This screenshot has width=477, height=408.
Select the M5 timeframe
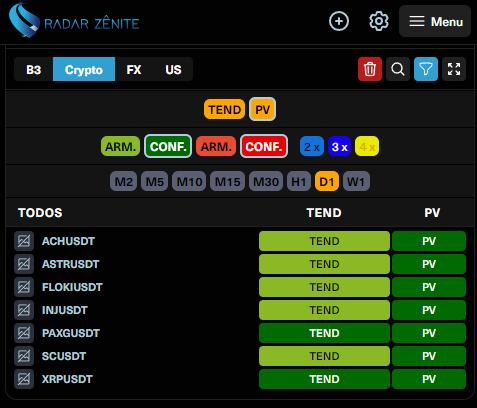154,181
